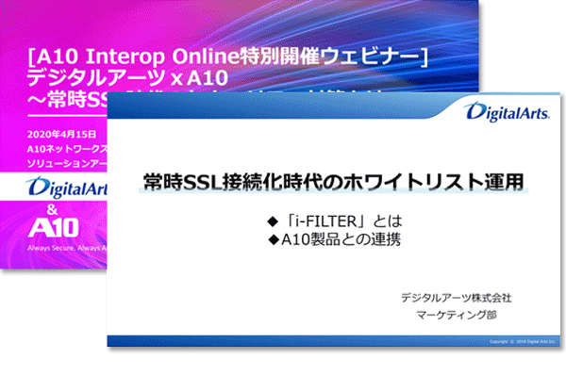Click the bullet 「i-FILTER」とは
Screen dimensions: 566x392
pos(335,220)
